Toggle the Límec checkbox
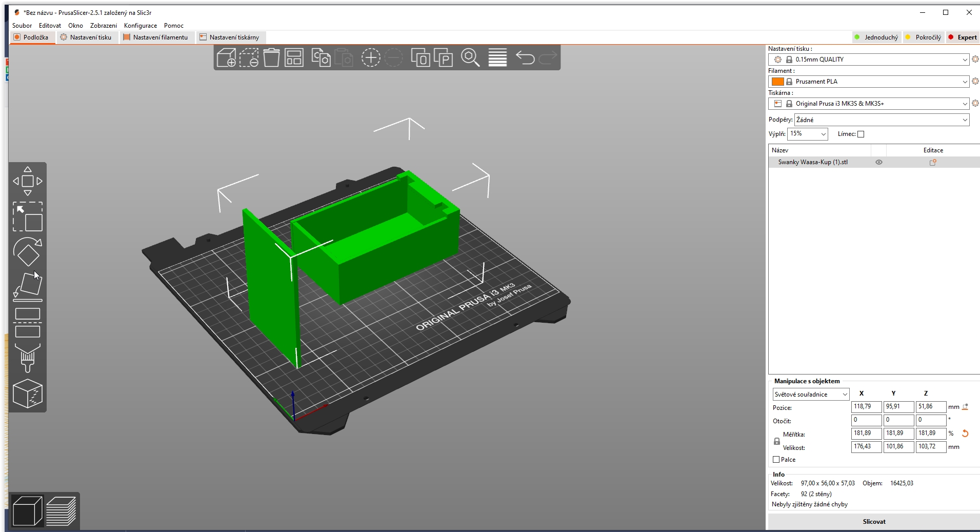This screenshot has width=980, height=532. click(x=861, y=134)
